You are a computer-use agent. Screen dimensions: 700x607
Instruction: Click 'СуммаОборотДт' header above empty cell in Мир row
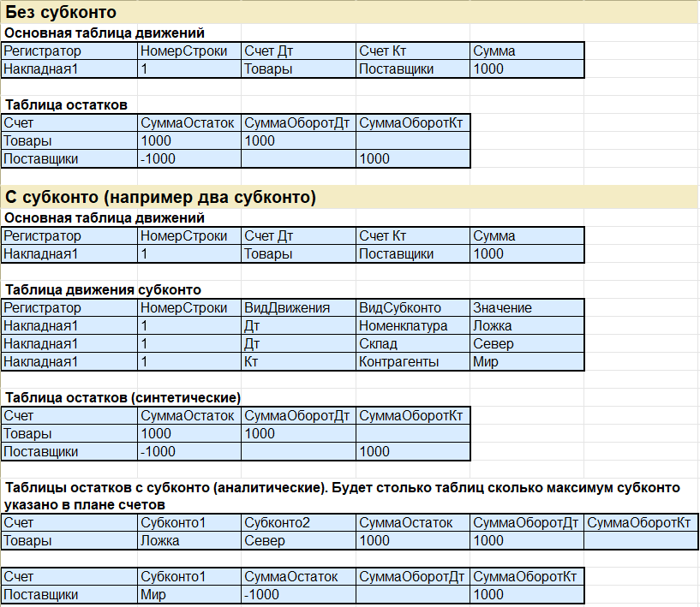412,577
